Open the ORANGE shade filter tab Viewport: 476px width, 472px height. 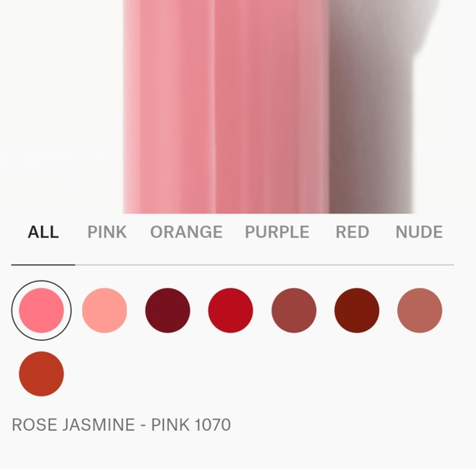click(x=186, y=232)
